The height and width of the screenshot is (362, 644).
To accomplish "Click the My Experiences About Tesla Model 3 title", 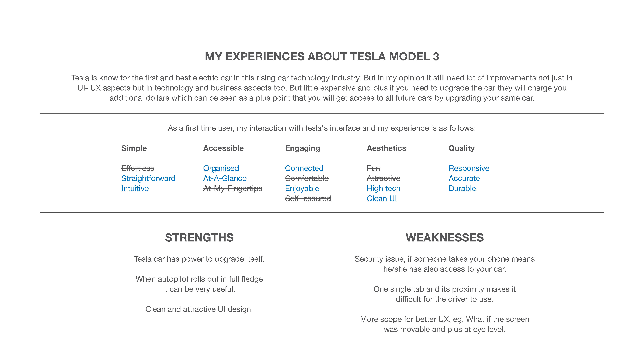I will [x=322, y=57].
